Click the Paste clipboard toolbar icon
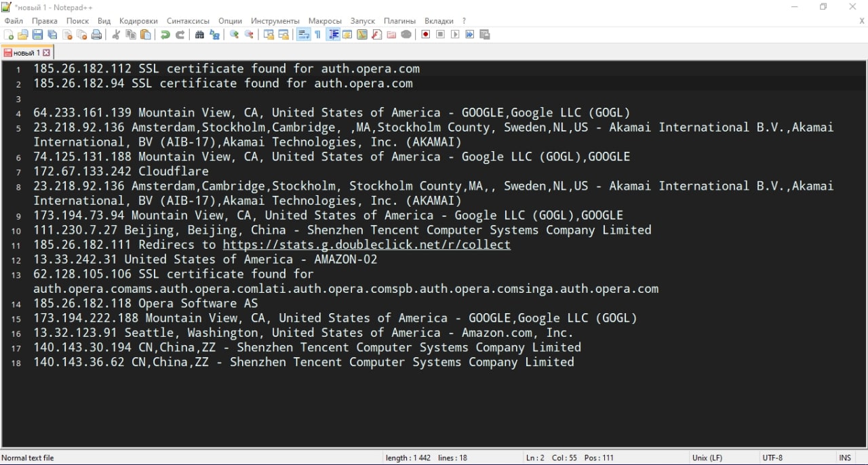 (145, 35)
